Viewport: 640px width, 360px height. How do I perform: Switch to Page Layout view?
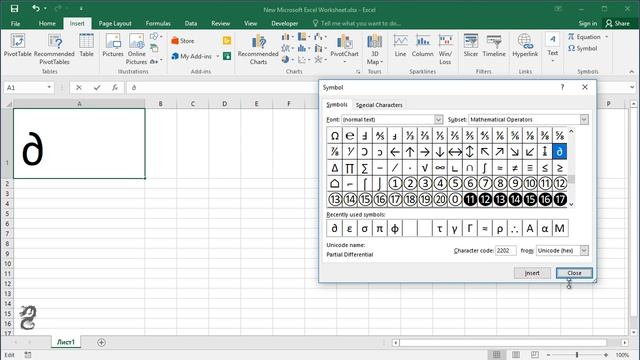(516, 355)
